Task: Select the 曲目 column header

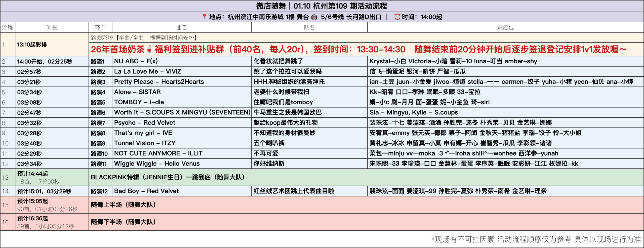Action: click(181, 28)
